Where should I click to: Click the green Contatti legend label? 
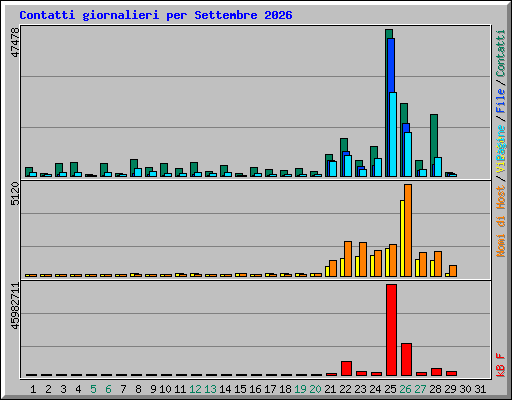tap(501, 53)
